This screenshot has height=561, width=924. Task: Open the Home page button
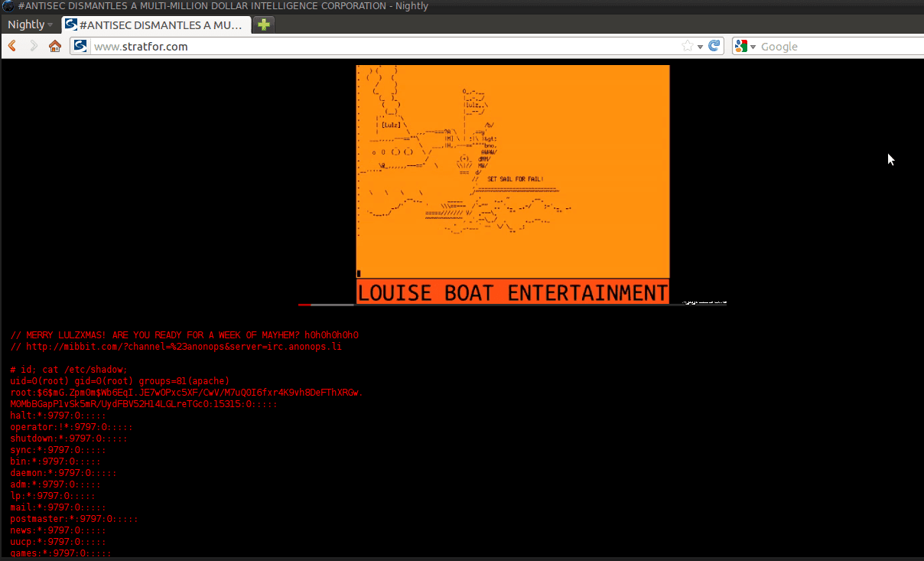(x=55, y=46)
